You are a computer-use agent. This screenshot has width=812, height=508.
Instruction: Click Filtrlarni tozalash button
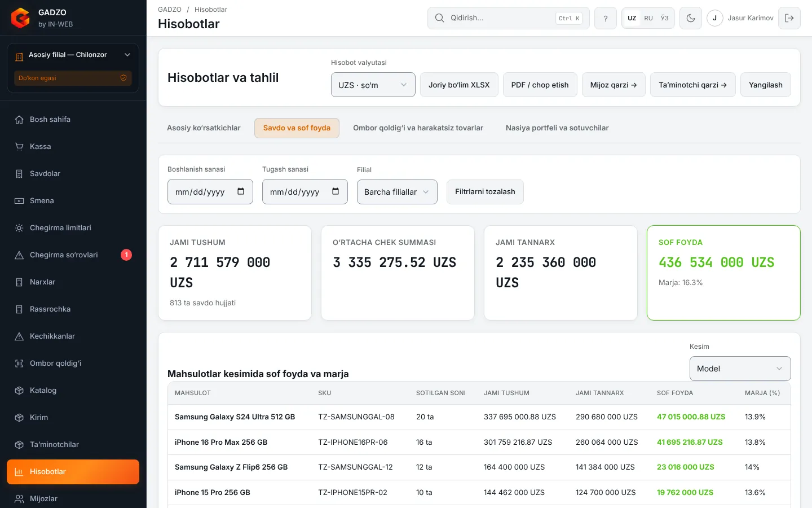[x=485, y=192]
